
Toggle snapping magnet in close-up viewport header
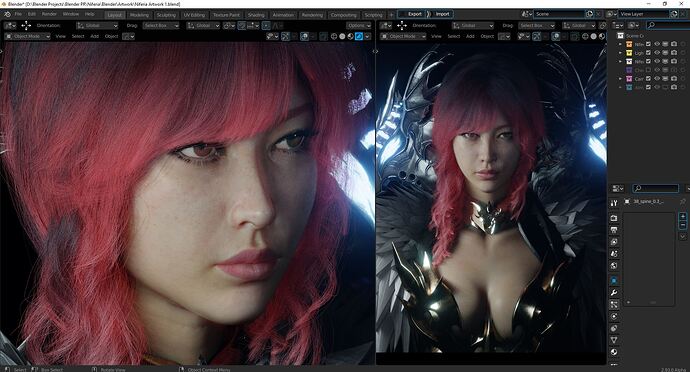point(242,26)
